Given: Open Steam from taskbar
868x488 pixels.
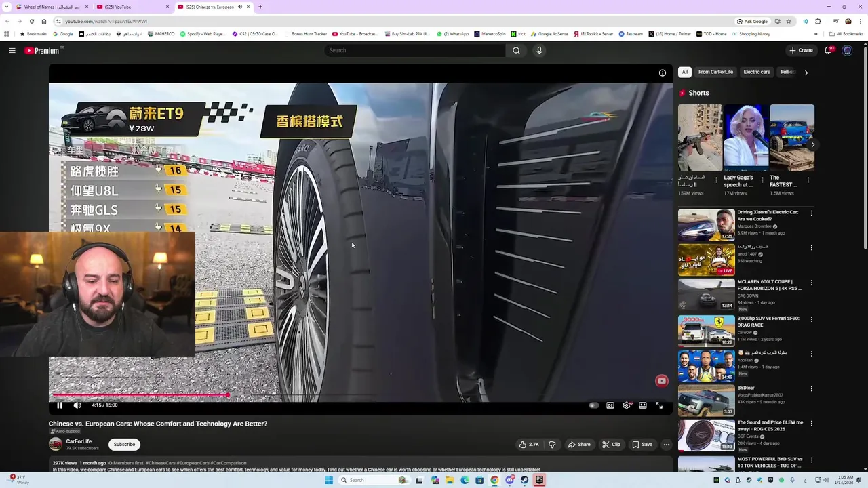Looking at the screenshot, I should point(524,480).
